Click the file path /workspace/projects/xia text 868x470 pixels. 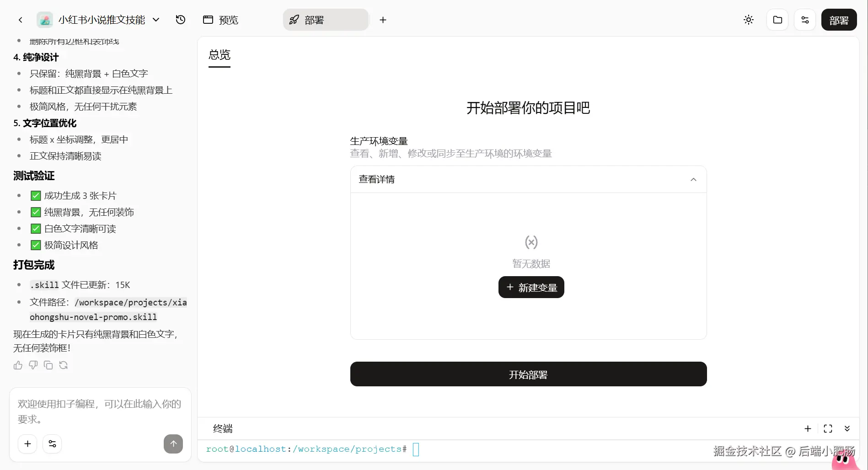pos(131,302)
